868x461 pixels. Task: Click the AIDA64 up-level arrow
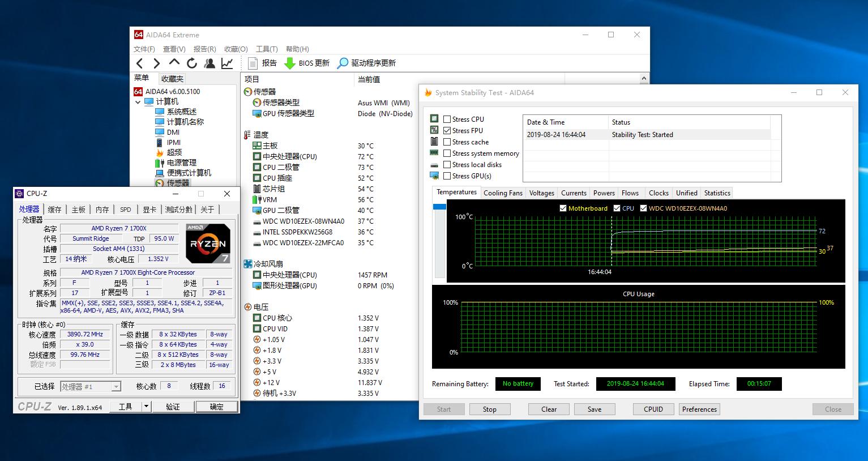point(174,62)
